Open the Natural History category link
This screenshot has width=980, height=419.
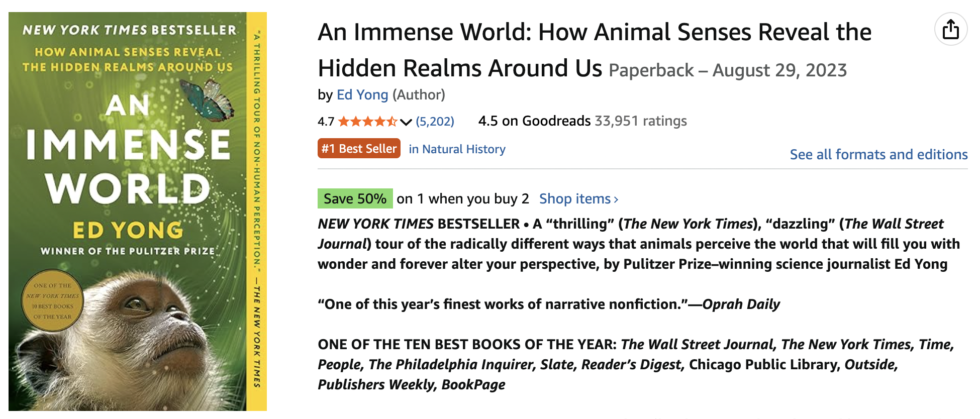point(457,149)
